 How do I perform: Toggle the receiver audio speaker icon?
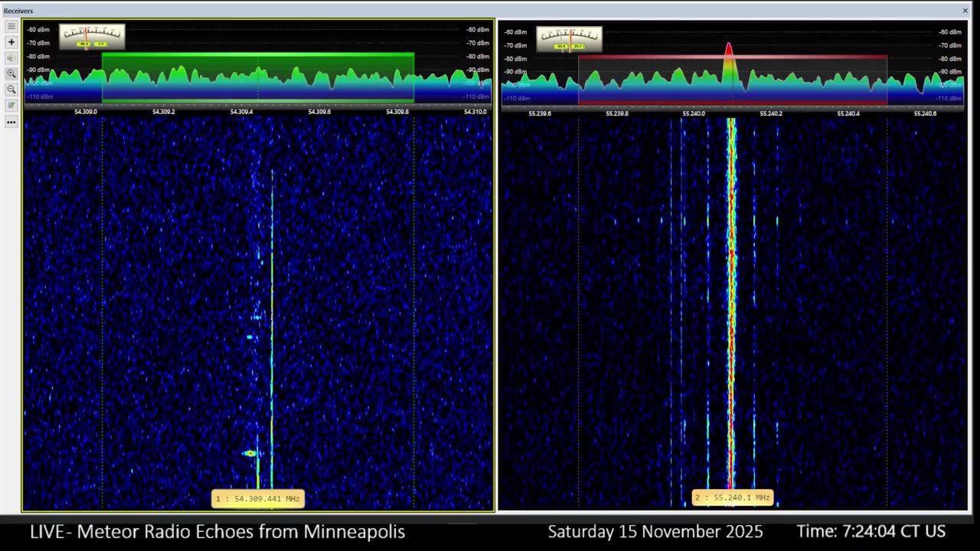coord(11,58)
